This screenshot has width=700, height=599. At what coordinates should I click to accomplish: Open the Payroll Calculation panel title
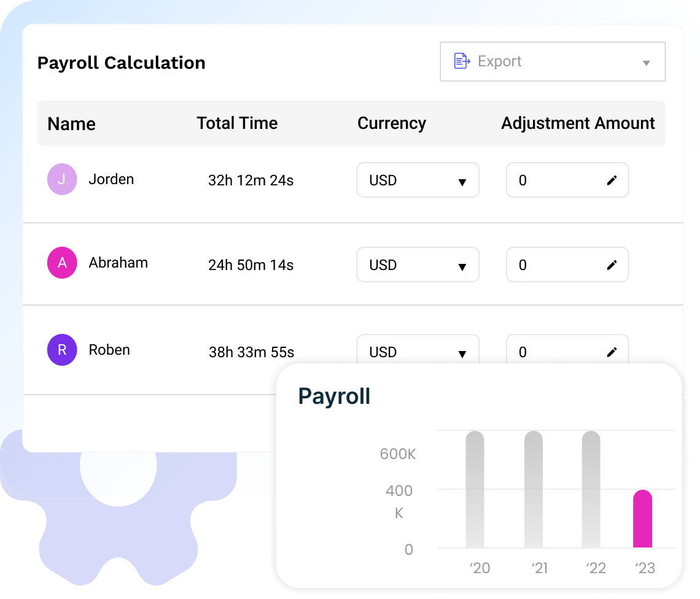pos(121,63)
